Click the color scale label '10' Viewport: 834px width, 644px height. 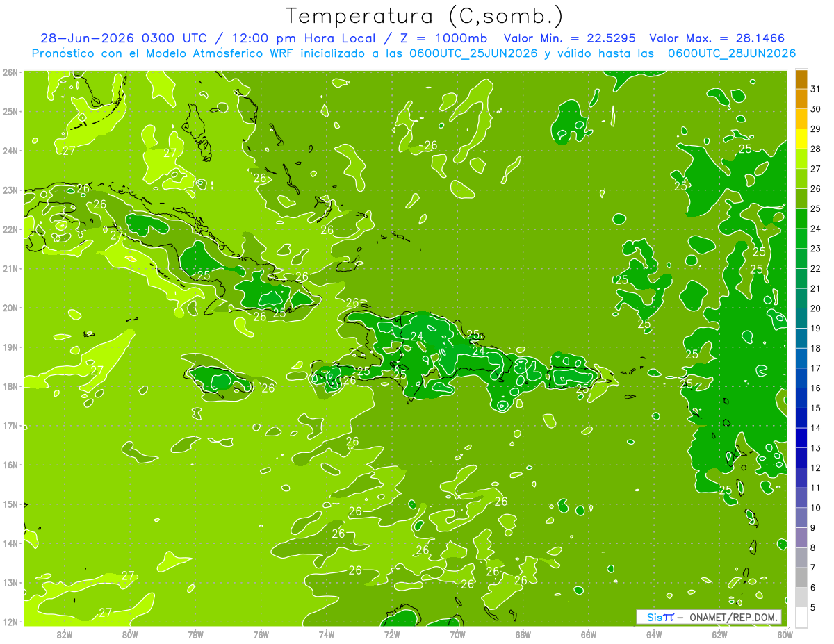[x=816, y=508]
